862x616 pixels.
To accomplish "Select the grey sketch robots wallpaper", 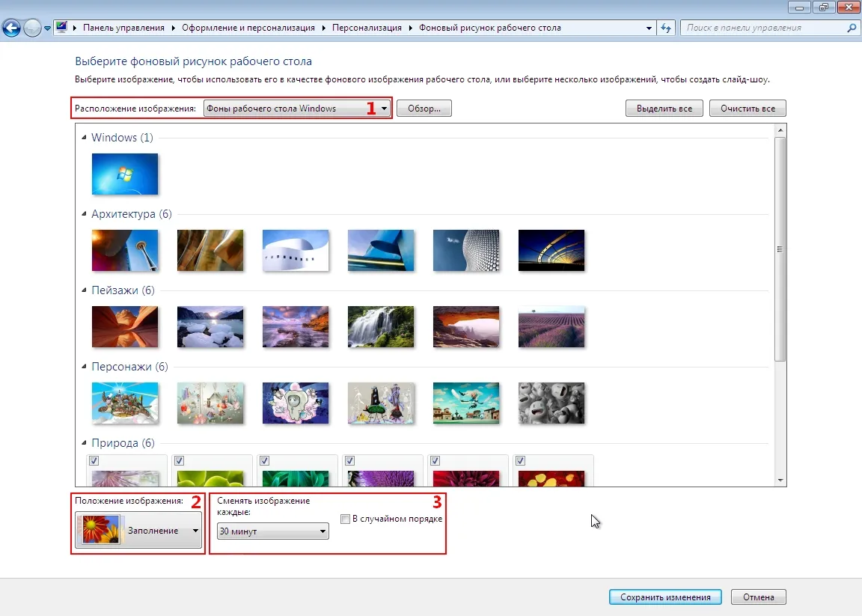I will click(381, 403).
